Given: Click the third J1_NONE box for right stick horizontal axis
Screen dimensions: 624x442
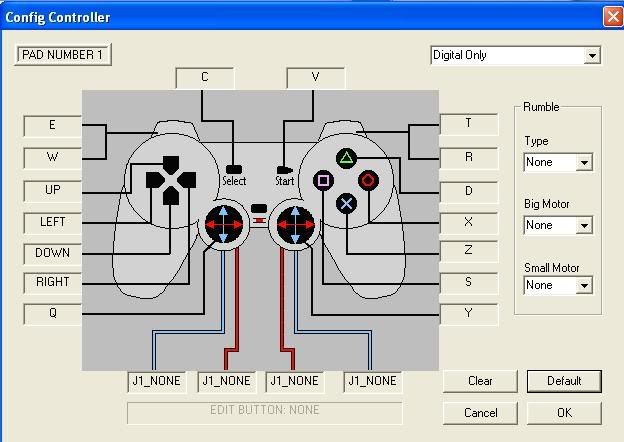Looking at the screenshot, I should point(295,382).
